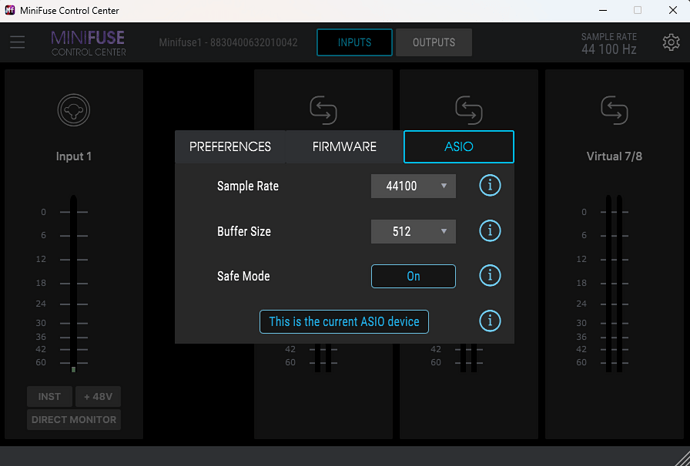
Task: Switch to the PREFERENCES tab
Action: [x=230, y=147]
